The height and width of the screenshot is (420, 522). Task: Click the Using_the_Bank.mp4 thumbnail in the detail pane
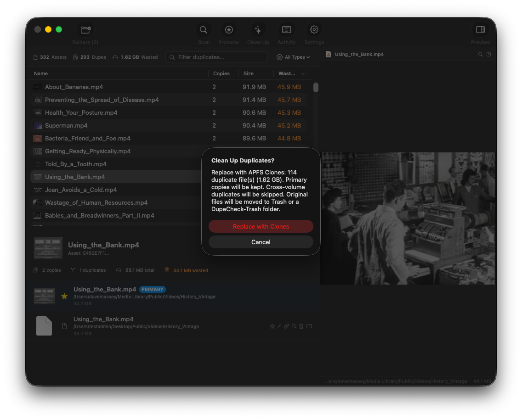[x=48, y=248]
